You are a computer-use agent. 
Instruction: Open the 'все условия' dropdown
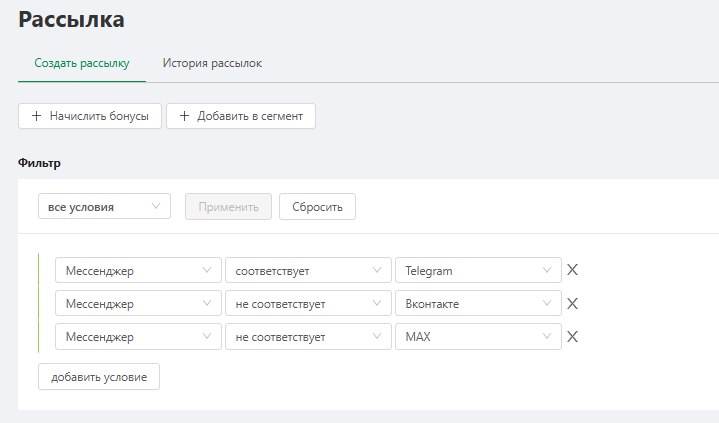104,207
